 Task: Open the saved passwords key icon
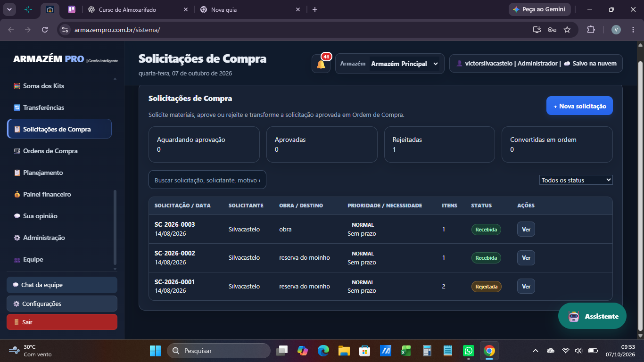(552, 30)
